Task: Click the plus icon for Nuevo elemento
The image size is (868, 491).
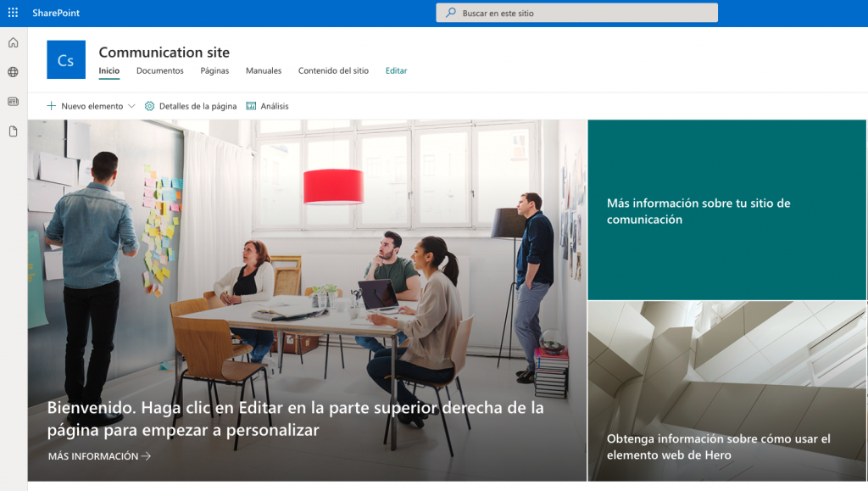Action: (52, 106)
